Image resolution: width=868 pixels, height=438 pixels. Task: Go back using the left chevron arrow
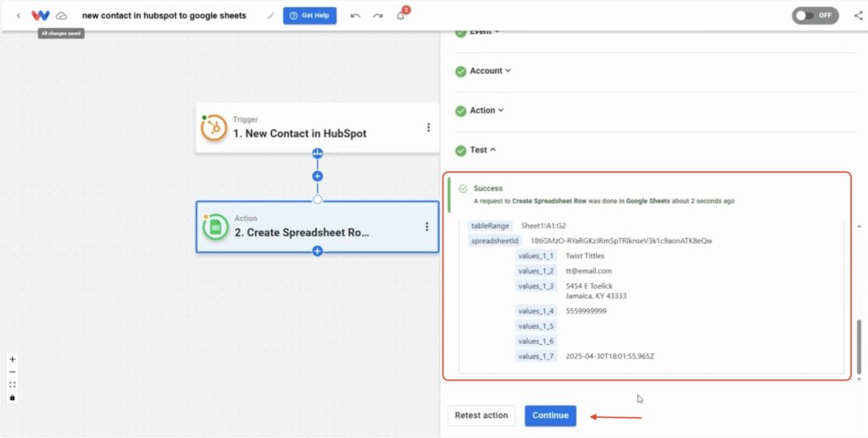(19, 15)
